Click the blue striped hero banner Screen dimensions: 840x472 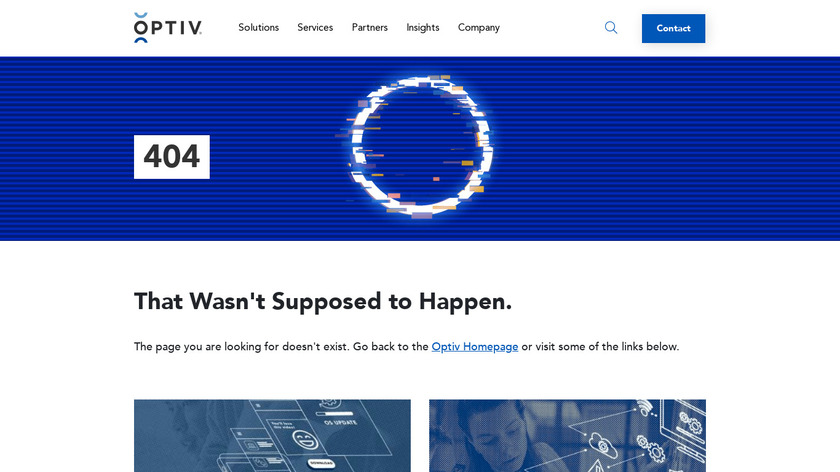click(420, 148)
